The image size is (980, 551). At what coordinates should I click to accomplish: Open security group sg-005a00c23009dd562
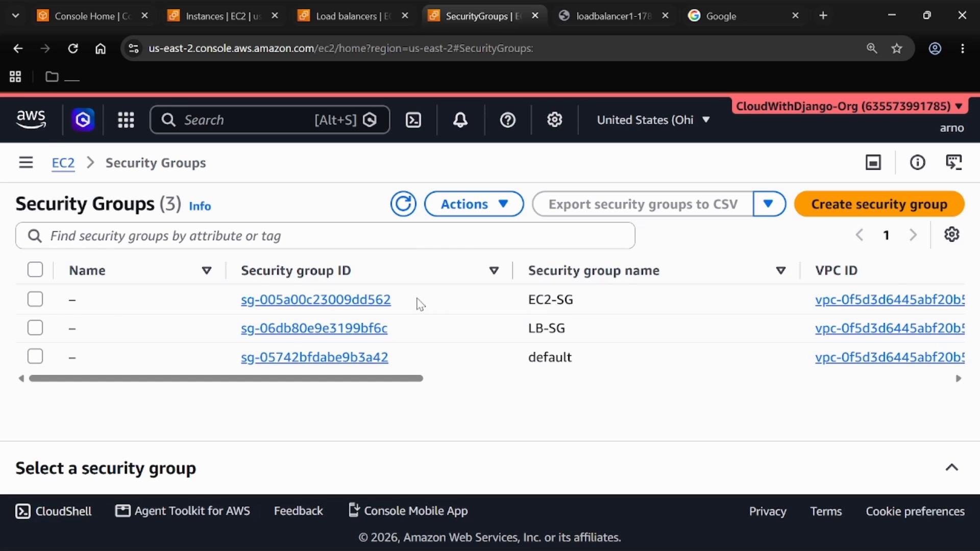coord(315,299)
